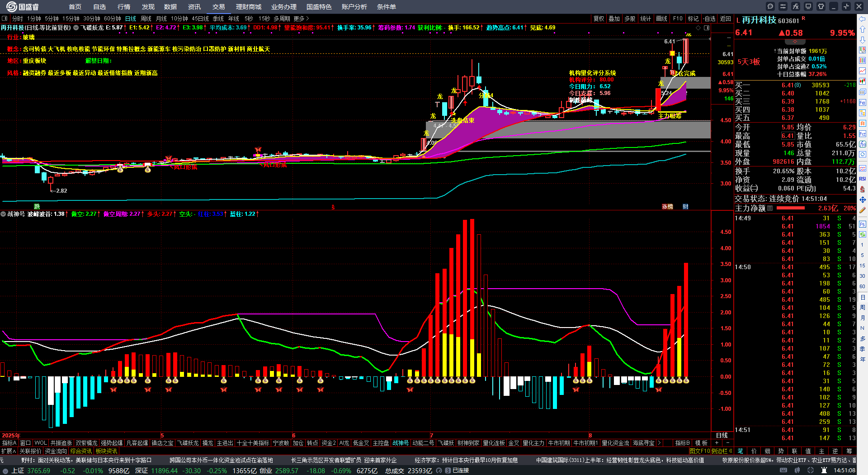Image resolution: width=868 pixels, height=475 pixels.
Task: Switch to 60分钟 period tab
Action: pos(113,19)
